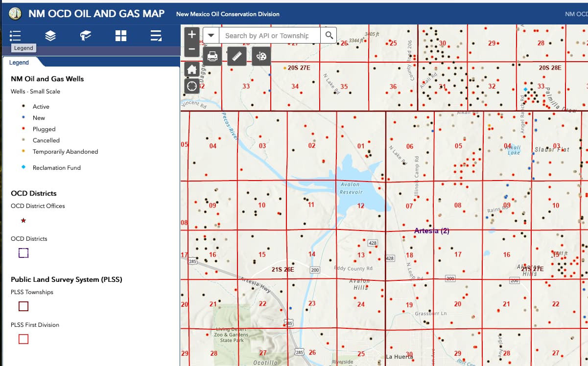
Task: Click the My Location crosshair button
Action: (192, 86)
